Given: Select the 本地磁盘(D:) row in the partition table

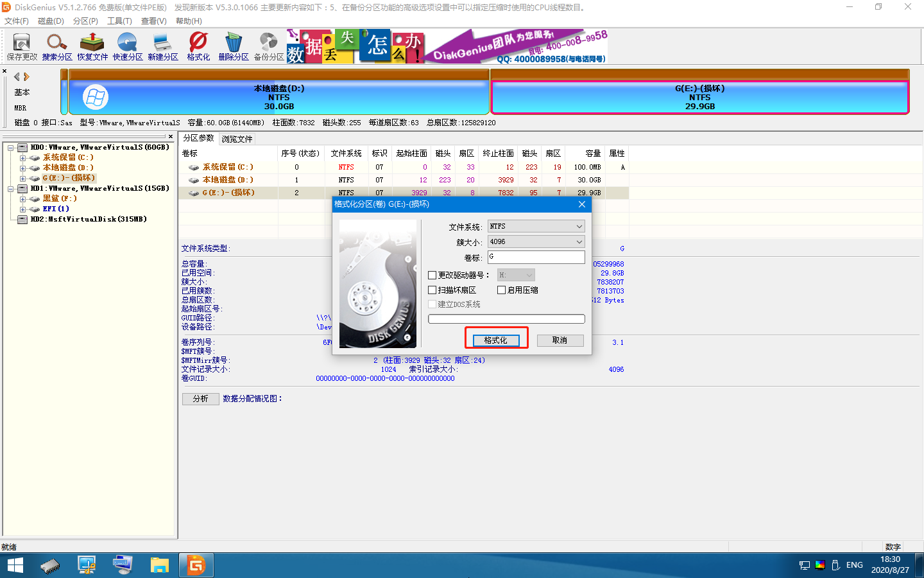Looking at the screenshot, I should (x=404, y=180).
